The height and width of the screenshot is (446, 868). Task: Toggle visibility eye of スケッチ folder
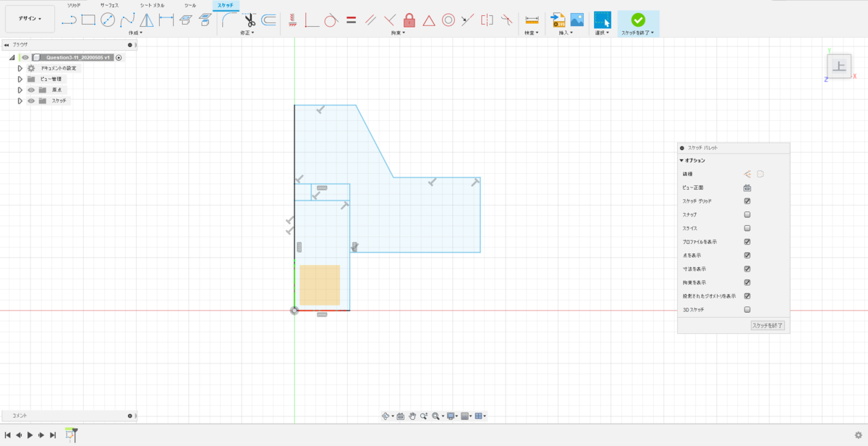coord(31,101)
